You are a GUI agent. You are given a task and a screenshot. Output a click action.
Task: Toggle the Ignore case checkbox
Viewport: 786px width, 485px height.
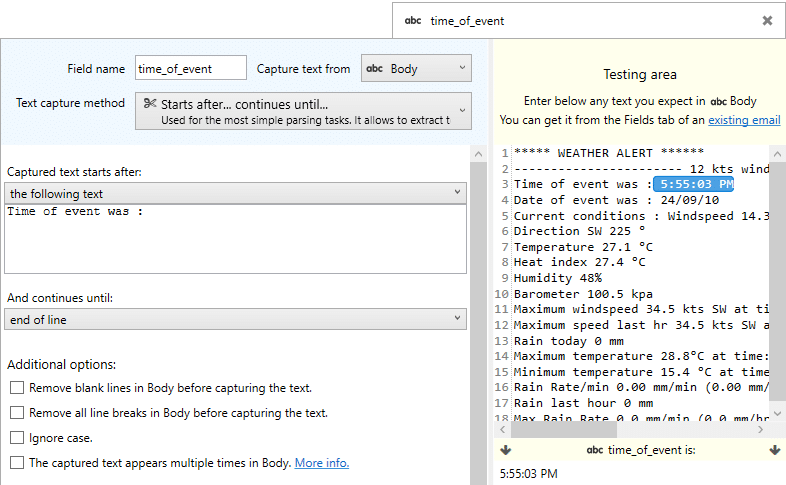tap(16, 438)
